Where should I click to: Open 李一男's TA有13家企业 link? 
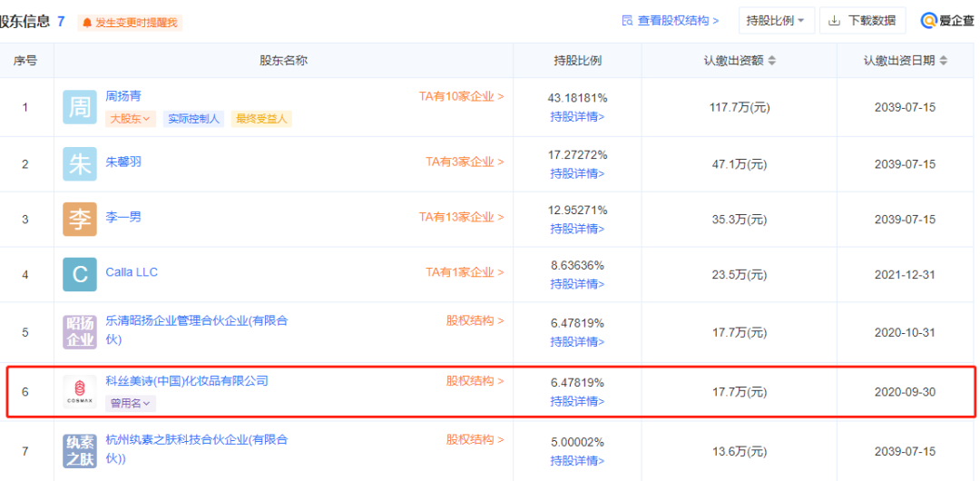(x=461, y=217)
